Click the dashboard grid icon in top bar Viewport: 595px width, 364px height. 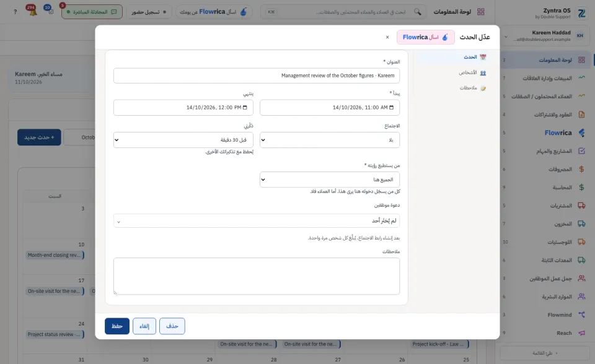click(x=481, y=12)
